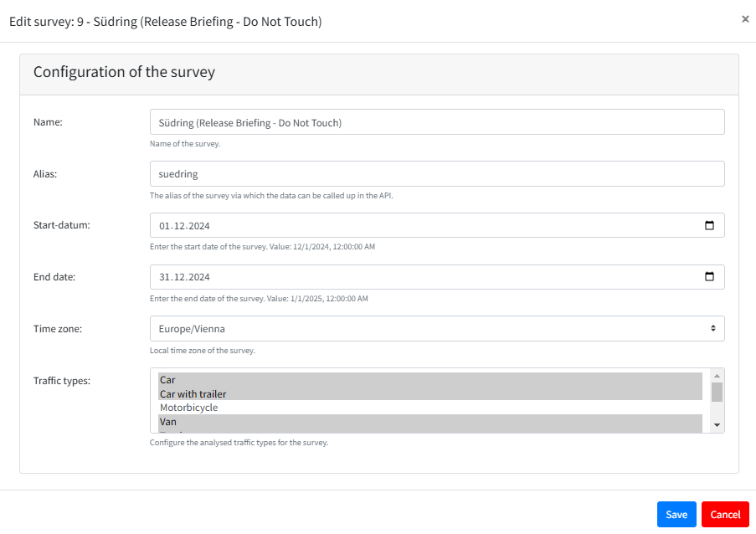
Task: Click the Time zone label
Action: coord(58,329)
